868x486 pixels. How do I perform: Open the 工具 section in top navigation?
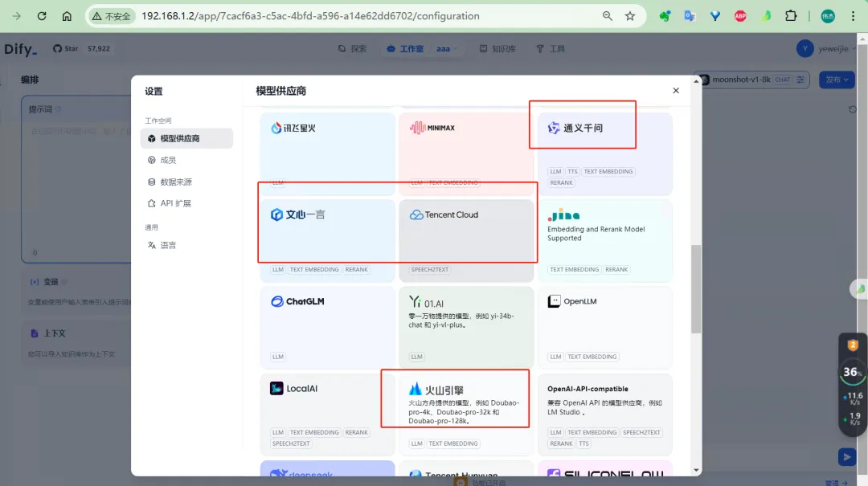click(551, 48)
